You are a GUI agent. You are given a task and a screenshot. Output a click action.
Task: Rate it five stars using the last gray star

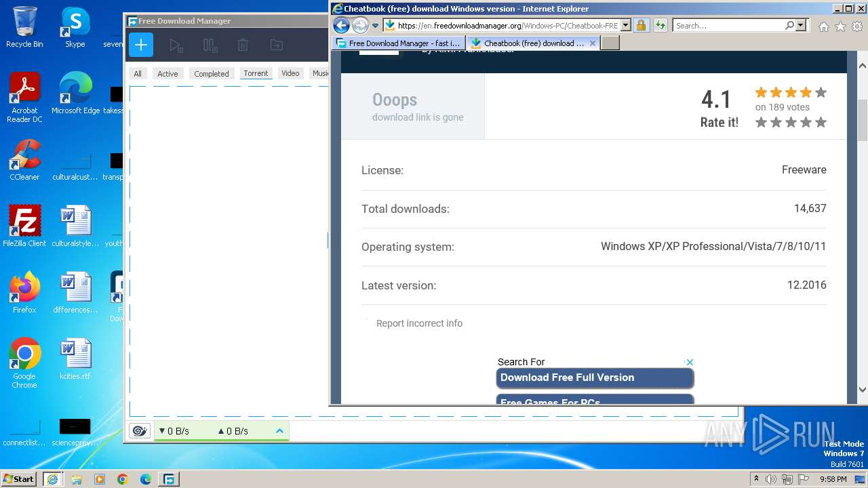pos(821,122)
